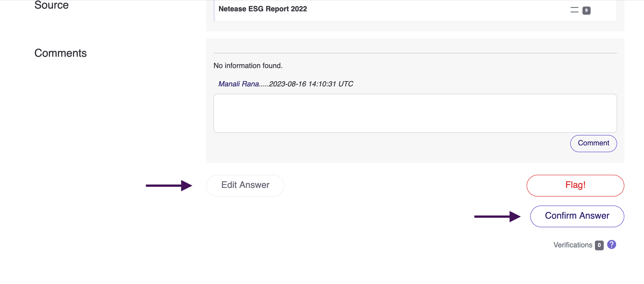Submit with the Comment button
Screen dimensions: 644x284
pyautogui.click(x=593, y=143)
